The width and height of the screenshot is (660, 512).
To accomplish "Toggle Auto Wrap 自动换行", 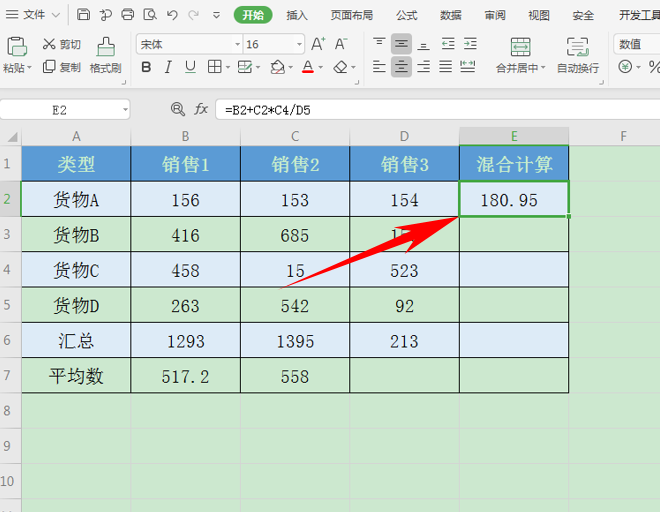I will 578,55.
